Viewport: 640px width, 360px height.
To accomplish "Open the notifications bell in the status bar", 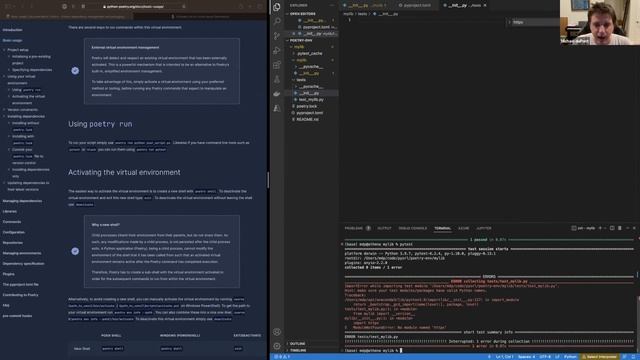I will point(634,357).
